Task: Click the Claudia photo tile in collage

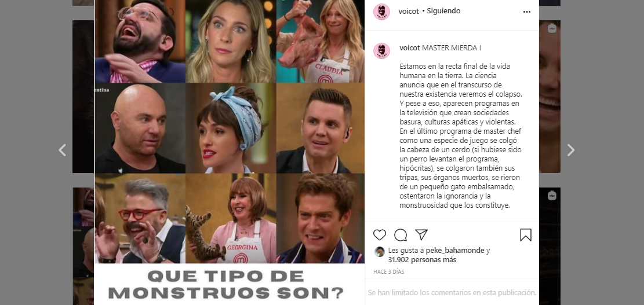Action: pos(321,42)
